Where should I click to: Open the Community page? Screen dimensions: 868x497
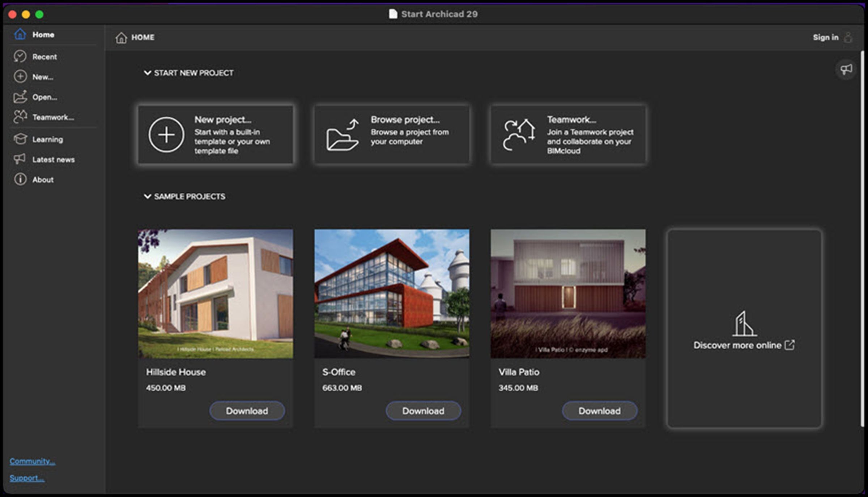coord(33,460)
